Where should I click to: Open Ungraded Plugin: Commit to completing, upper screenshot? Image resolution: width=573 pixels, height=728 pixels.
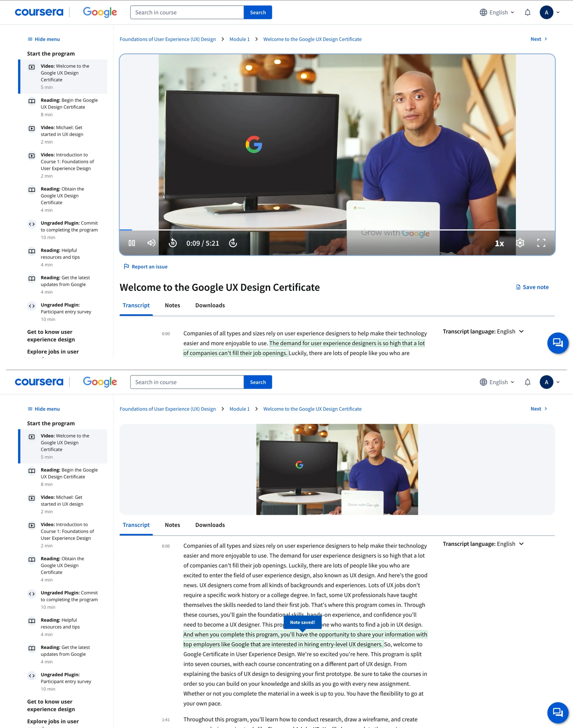63,230
